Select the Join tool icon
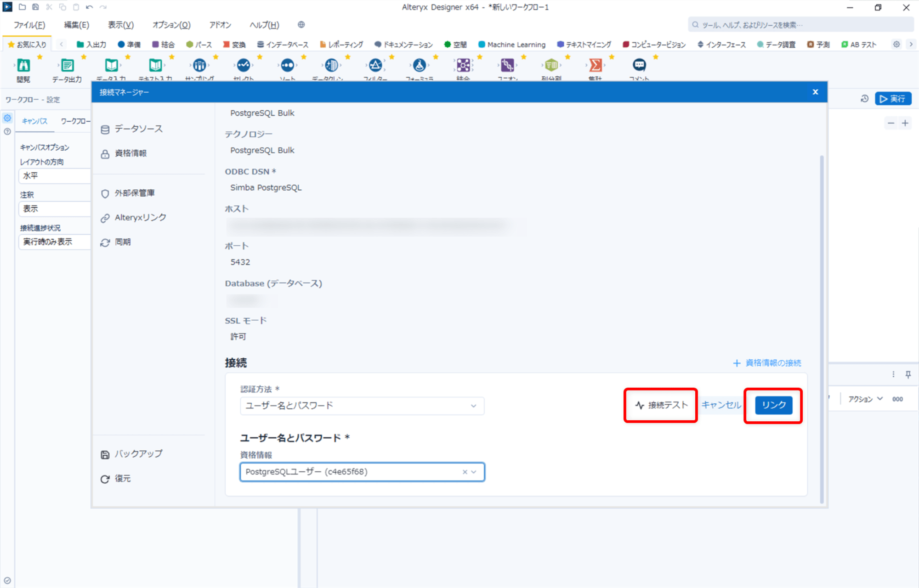This screenshot has width=919, height=588. pos(463,65)
